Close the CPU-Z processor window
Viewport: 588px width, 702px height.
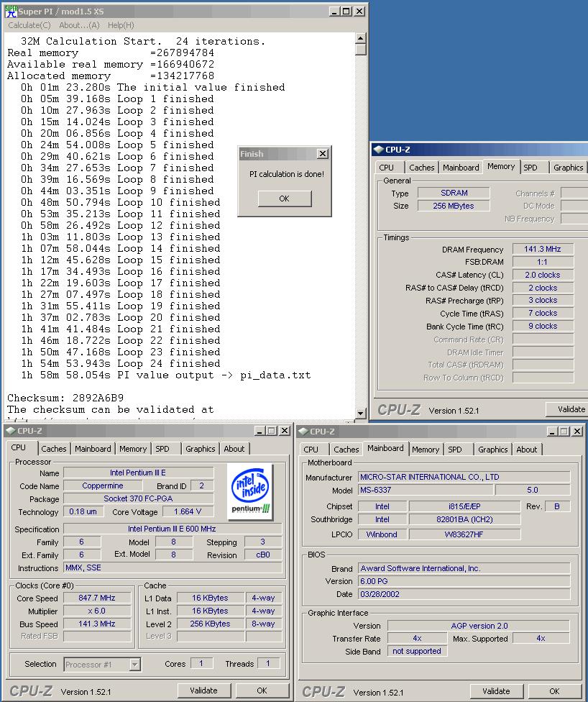[284, 431]
